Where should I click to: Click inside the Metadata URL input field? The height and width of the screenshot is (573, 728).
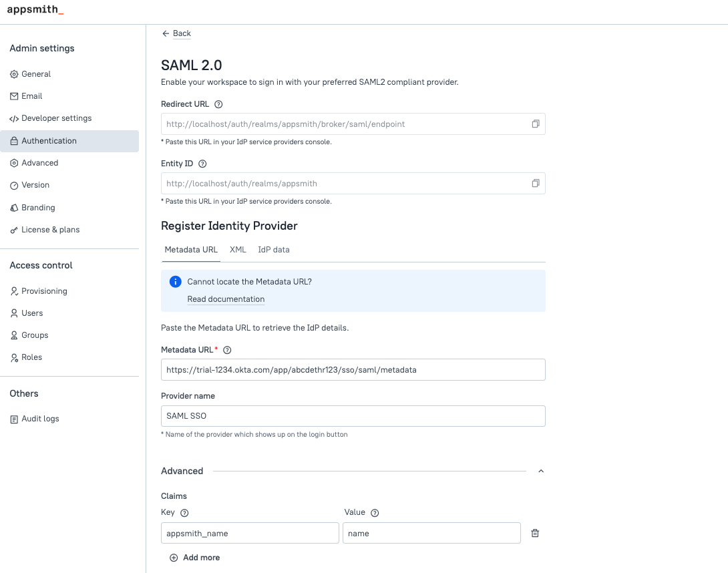click(353, 369)
